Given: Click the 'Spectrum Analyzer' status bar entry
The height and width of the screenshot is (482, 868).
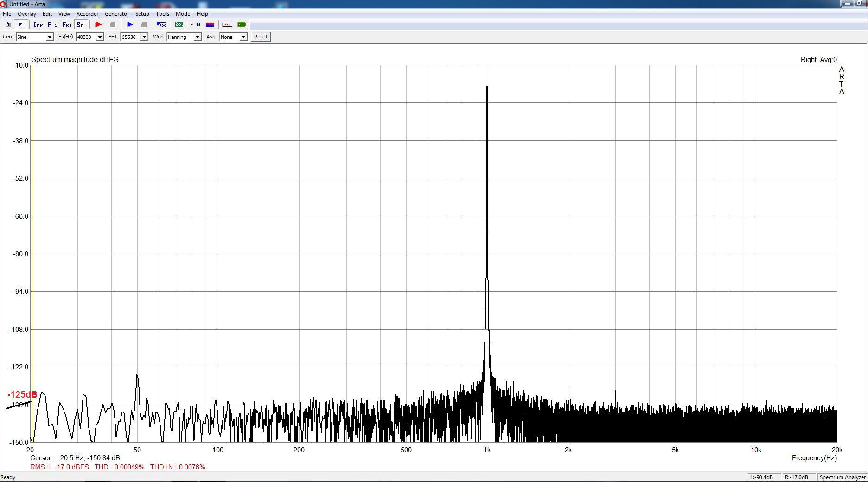Looking at the screenshot, I should click(x=842, y=477).
